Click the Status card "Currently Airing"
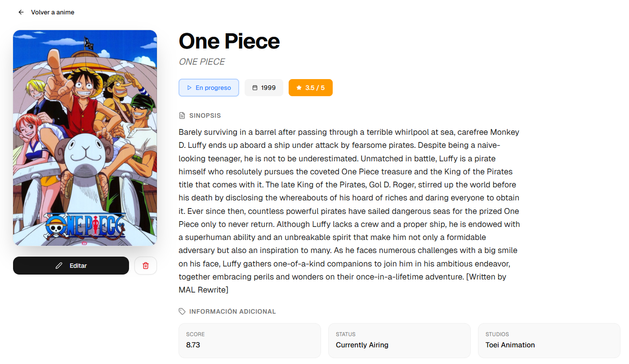 pyautogui.click(x=399, y=341)
